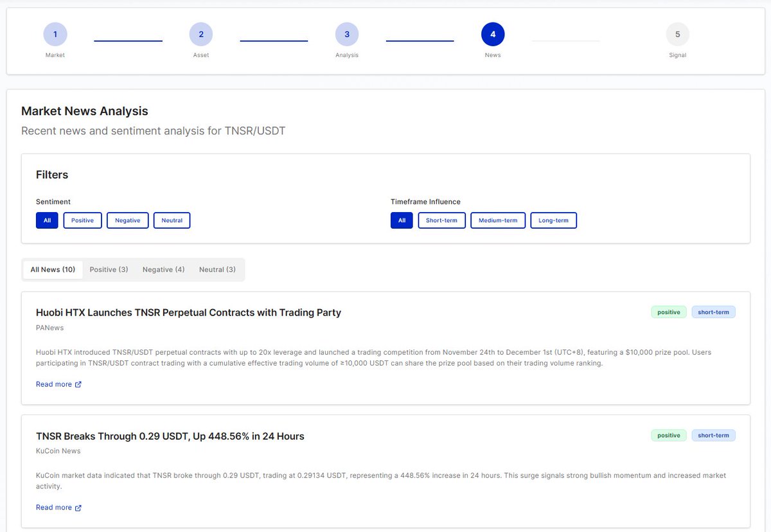The image size is (771, 532).
Task: Filter by Long-term timeframe
Action: (553, 220)
